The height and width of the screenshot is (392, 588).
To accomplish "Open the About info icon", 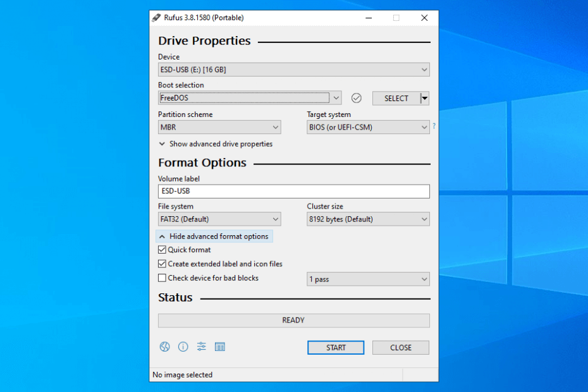I will (183, 346).
